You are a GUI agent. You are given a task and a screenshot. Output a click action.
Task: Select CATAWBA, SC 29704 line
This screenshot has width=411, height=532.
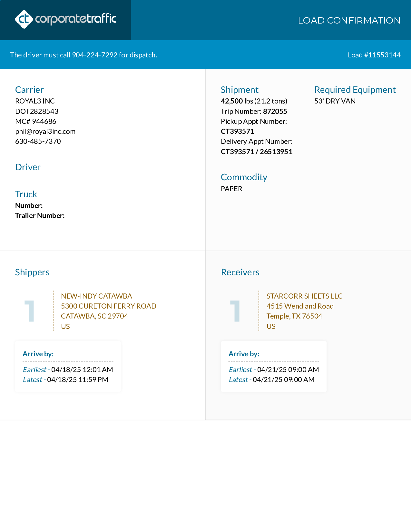94,316
